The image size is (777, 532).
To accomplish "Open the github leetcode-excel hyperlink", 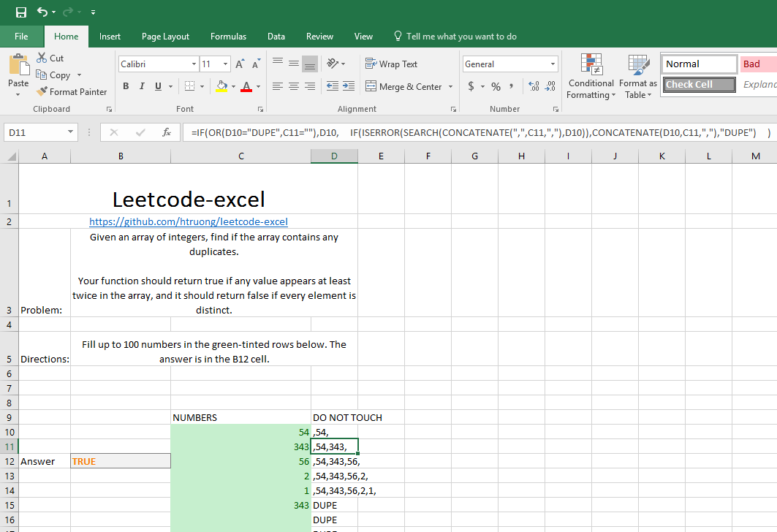I will tap(189, 221).
